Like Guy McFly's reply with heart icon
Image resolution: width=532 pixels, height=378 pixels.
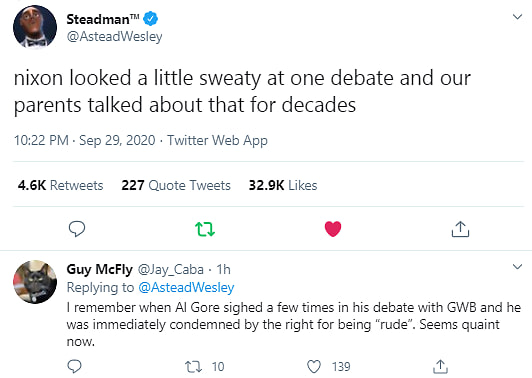314,366
